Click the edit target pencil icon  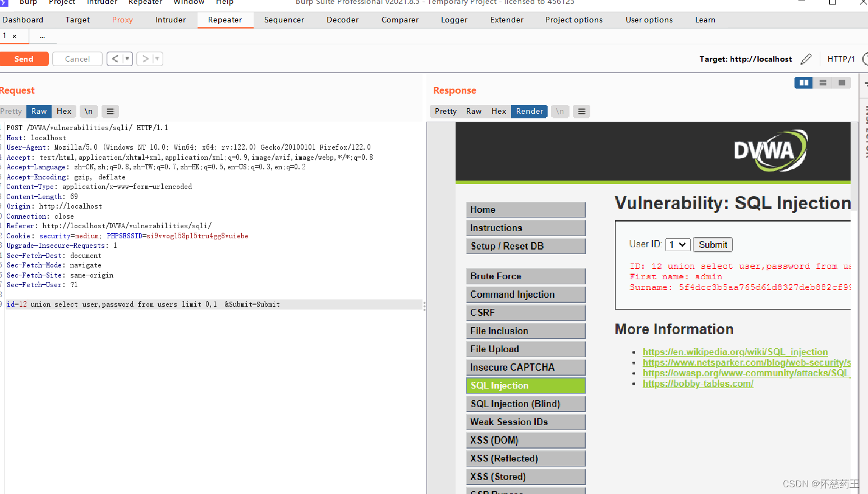click(x=806, y=59)
